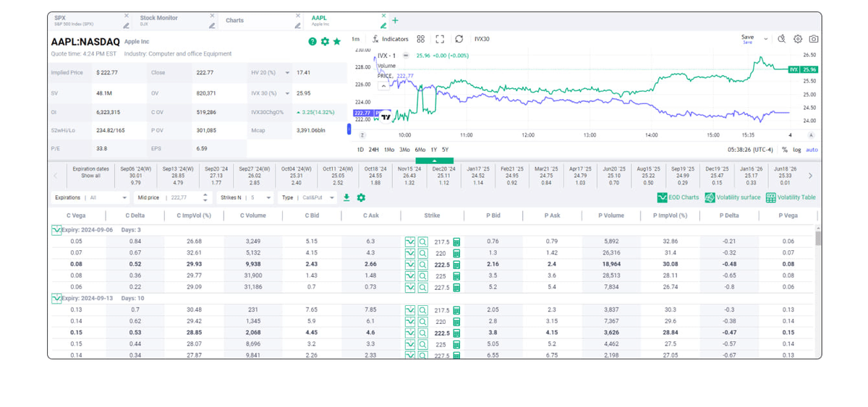Click Show all expiration dates
The height and width of the screenshot is (407, 868).
pyautogui.click(x=90, y=176)
